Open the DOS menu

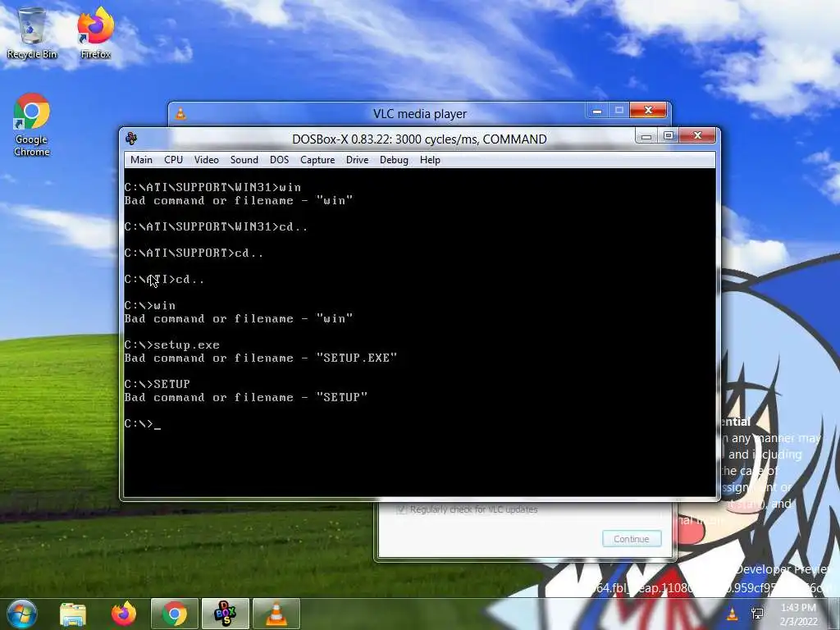(x=279, y=160)
